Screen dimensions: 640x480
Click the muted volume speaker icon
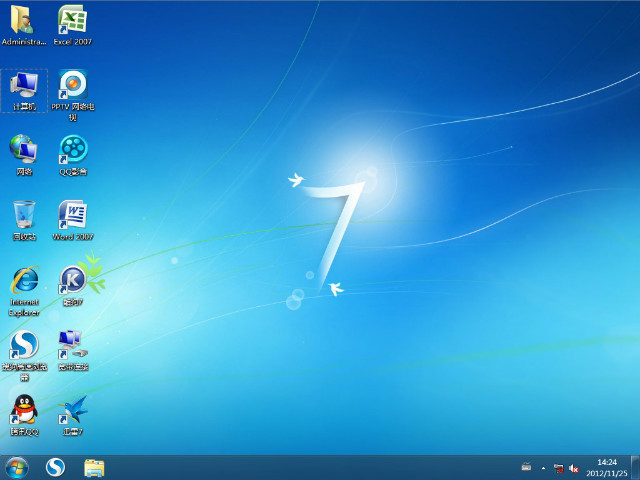tap(574, 468)
